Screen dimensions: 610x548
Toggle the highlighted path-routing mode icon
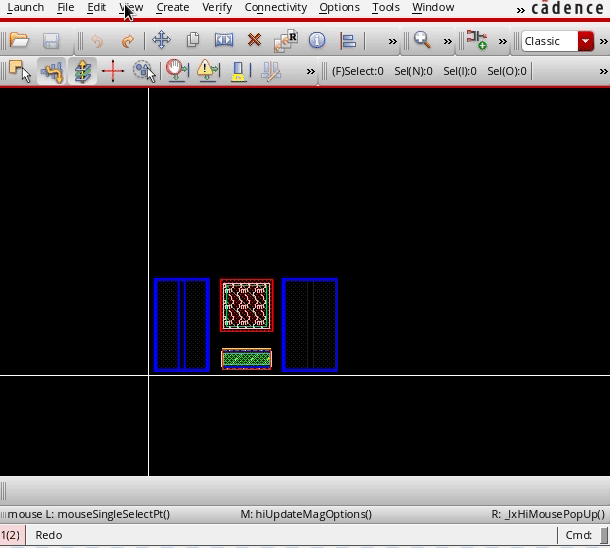click(52, 71)
